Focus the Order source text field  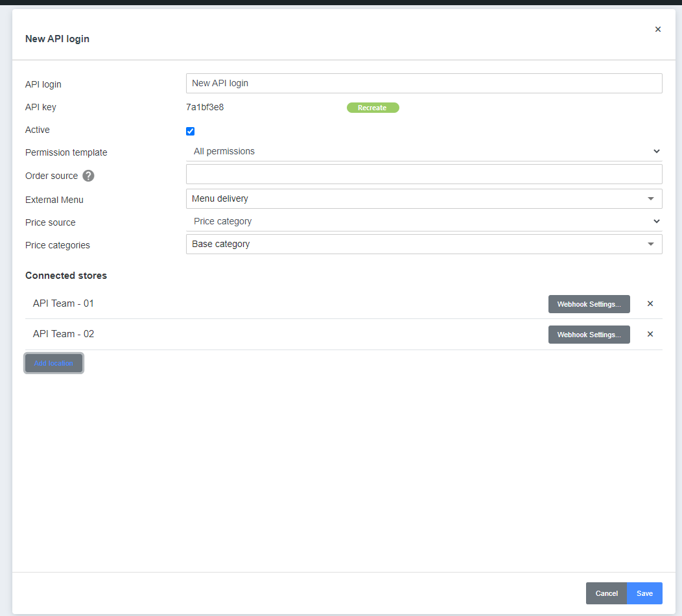[423, 174]
